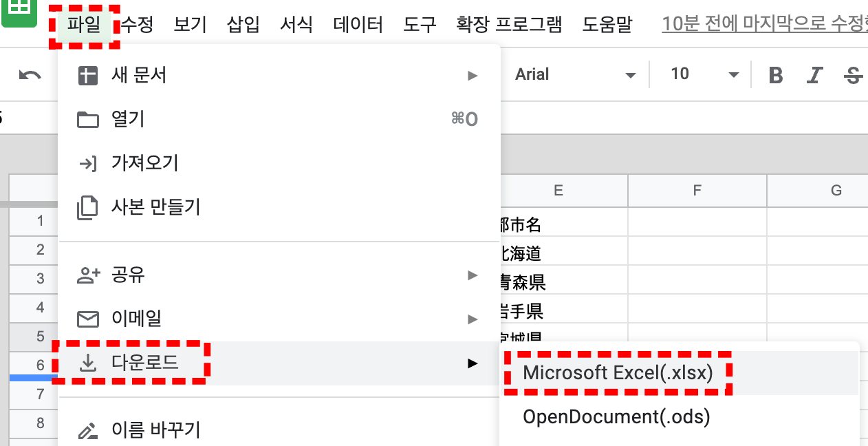Choose 열기 from the file menu
The width and height of the screenshot is (868, 446).
click(279, 119)
